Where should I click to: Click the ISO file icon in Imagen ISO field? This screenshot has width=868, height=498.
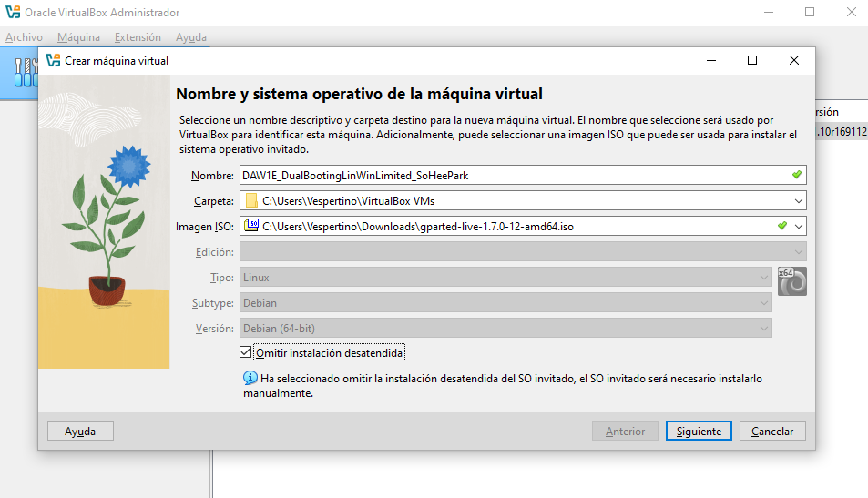click(x=252, y=225)
